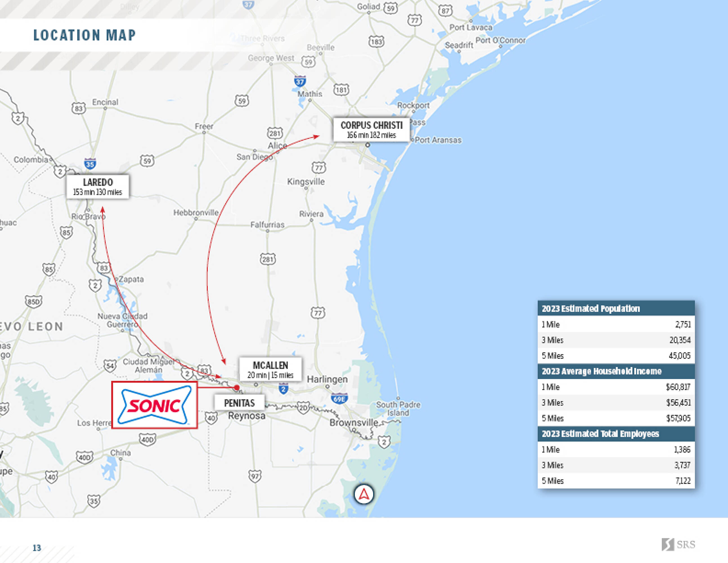Click the red A compass marker
728x563 pixels.
pyautogui.click(x=364, y=494)
